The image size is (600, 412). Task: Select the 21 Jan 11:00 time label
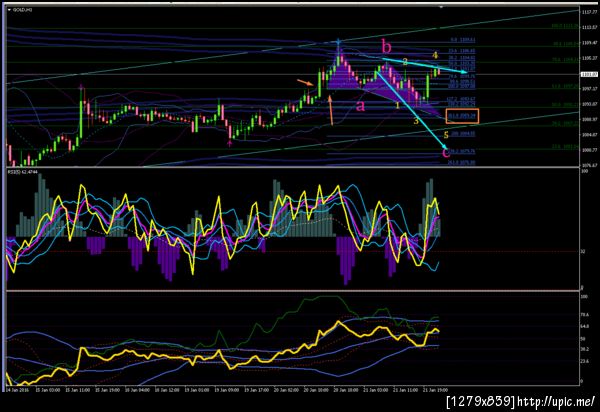(x=406, y=390)
